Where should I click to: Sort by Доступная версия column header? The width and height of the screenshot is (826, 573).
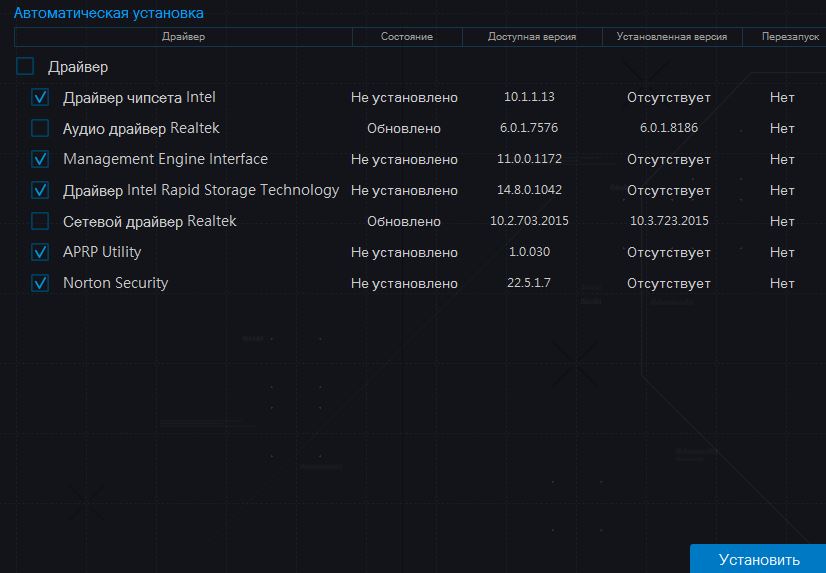click(532, 37)
